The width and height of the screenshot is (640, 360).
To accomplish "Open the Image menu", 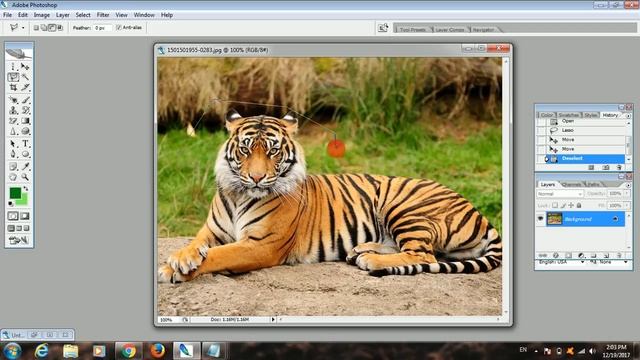I will tap(42, 15).
